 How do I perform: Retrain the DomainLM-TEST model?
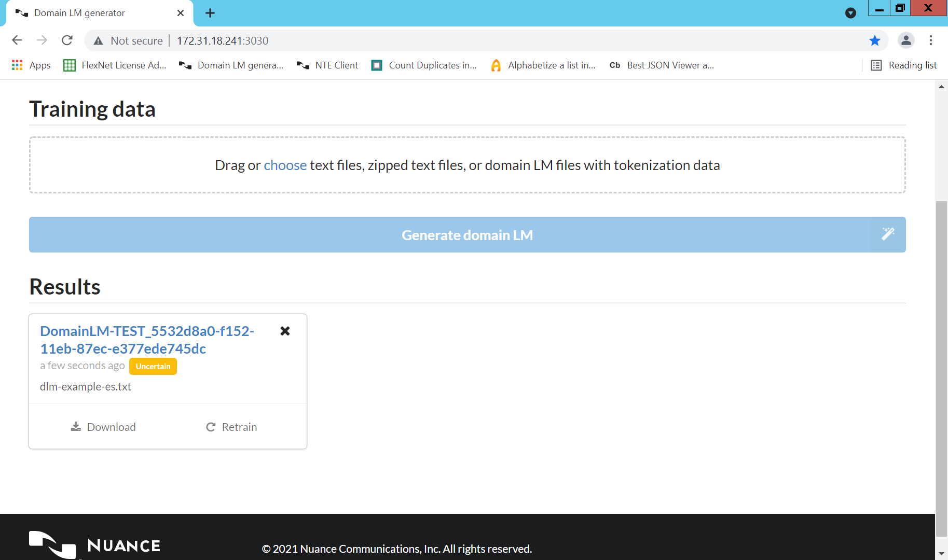tap(231, 427)
